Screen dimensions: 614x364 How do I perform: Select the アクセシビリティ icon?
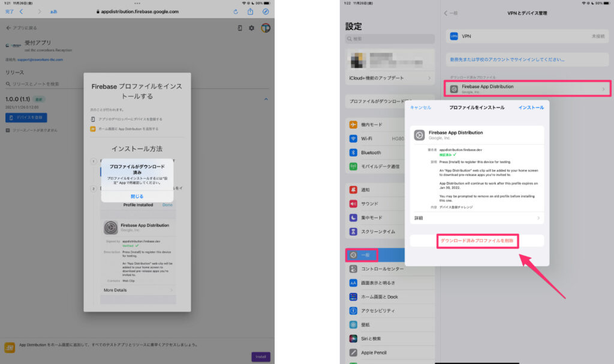click(x=353, y=311)
